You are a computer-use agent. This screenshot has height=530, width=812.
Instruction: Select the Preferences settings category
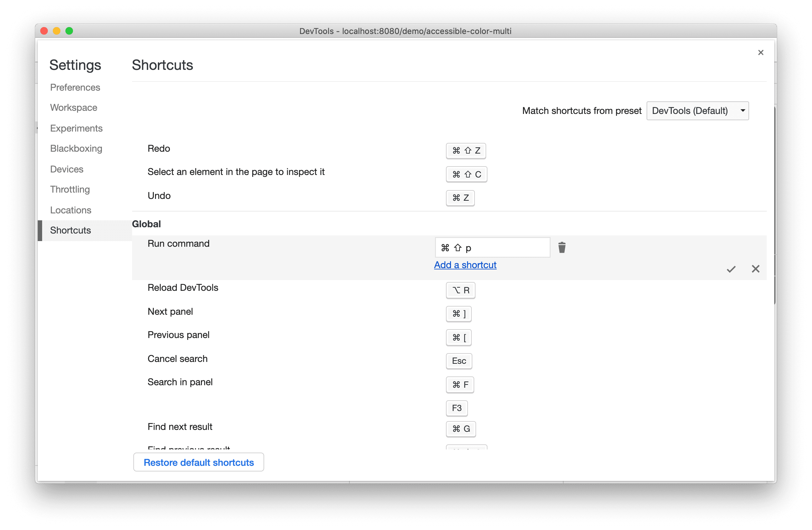75,87
